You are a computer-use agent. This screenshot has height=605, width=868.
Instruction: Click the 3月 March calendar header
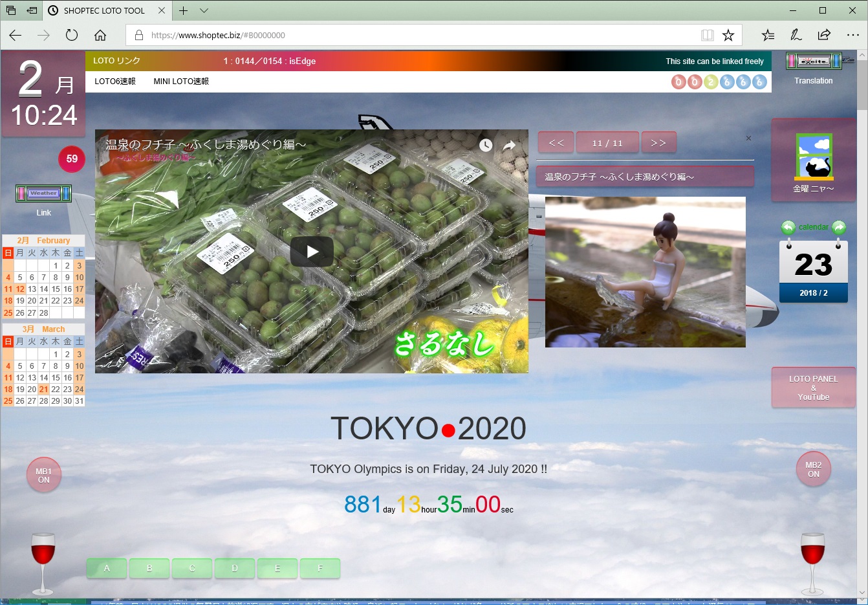[x=43, y=329]
